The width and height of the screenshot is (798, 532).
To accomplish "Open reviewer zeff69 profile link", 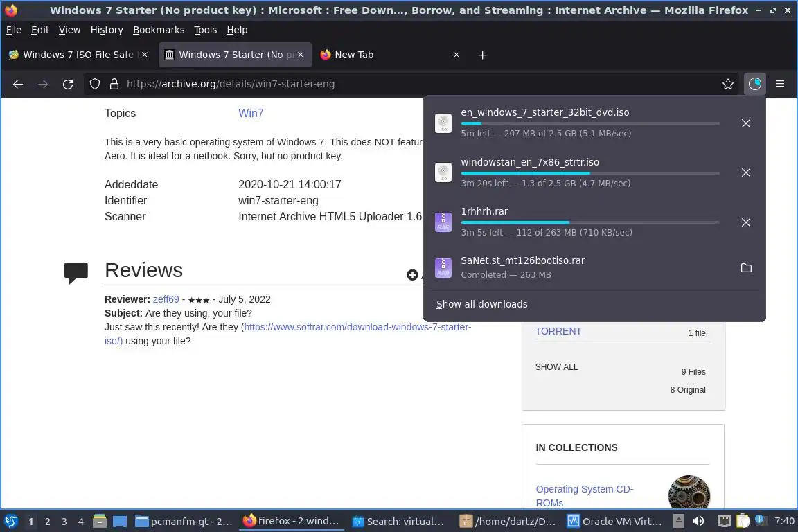I will pos(166,299).
